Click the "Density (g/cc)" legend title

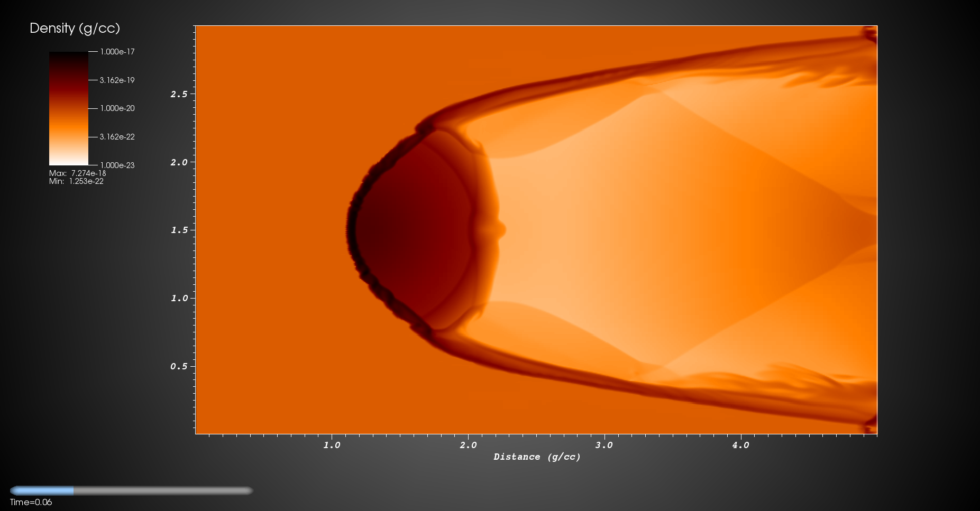pos(75,28)
